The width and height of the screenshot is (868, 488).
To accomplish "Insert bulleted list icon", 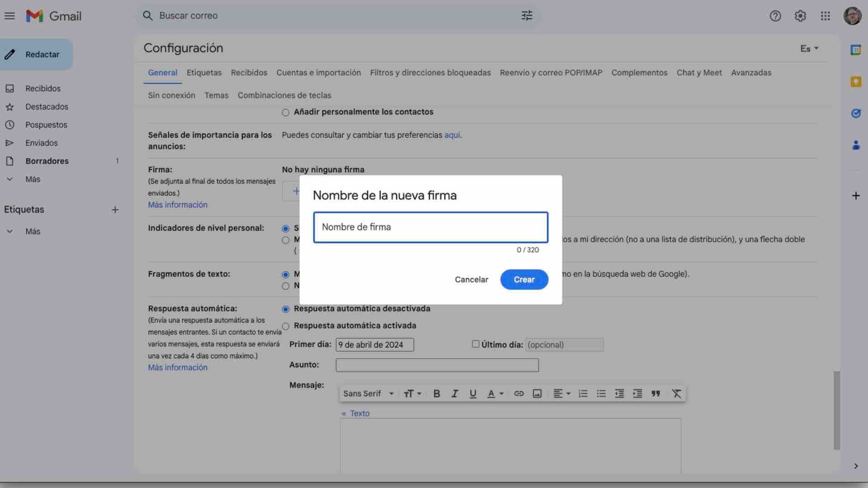I will coord(601,393).
